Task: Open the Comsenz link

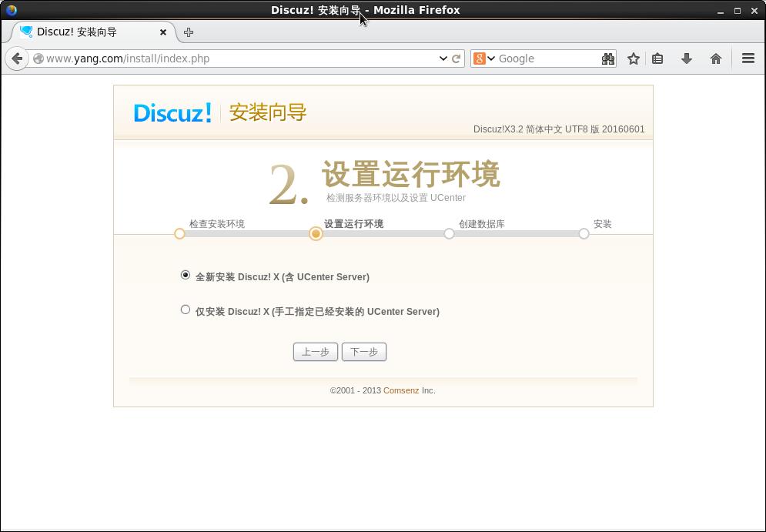Action: [400, 390]
